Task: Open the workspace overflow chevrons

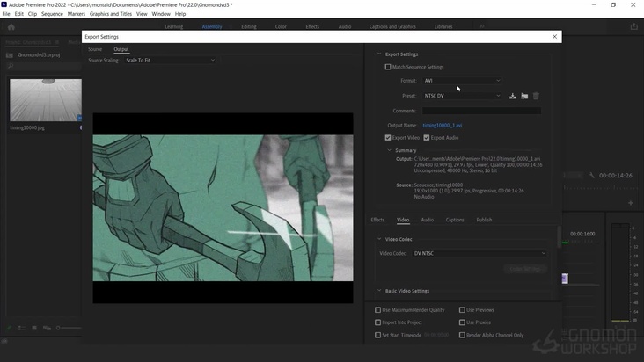Action: pos(482,26)
